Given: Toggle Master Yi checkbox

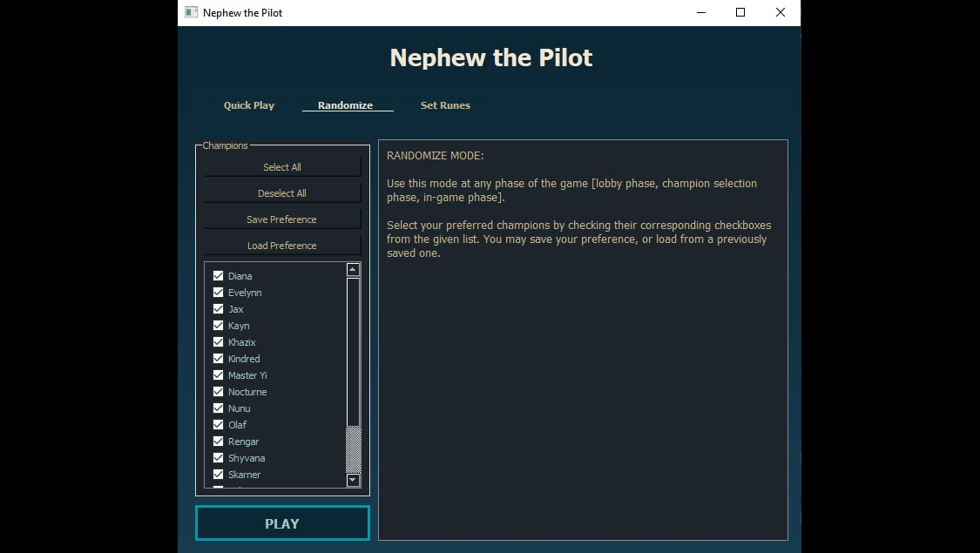Looking at the screenshot, I should tap(218, 375).
